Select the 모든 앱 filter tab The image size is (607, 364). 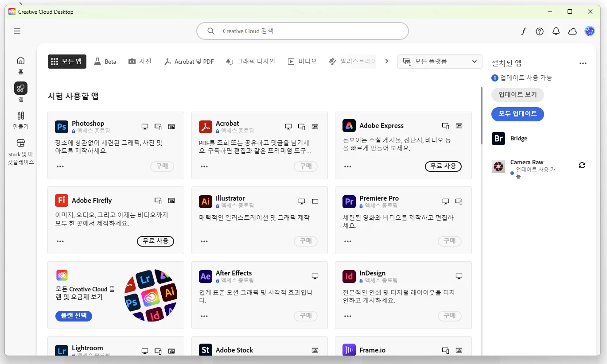67,62
